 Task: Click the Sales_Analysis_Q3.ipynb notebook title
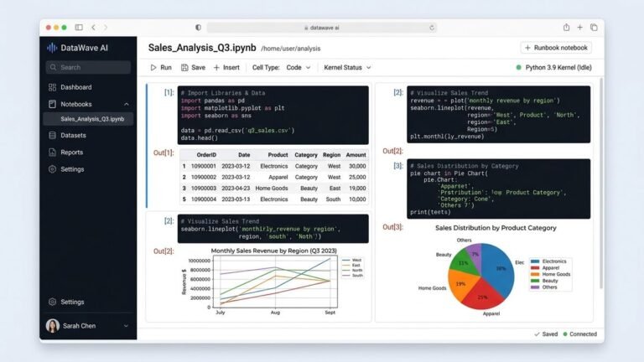pyautogui.click(x=202, y=48)
